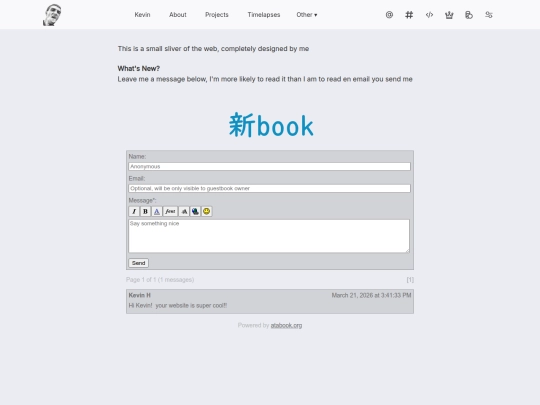The image size is (540, 405).
Task: Open the About page
Action: tap(178, 15)
